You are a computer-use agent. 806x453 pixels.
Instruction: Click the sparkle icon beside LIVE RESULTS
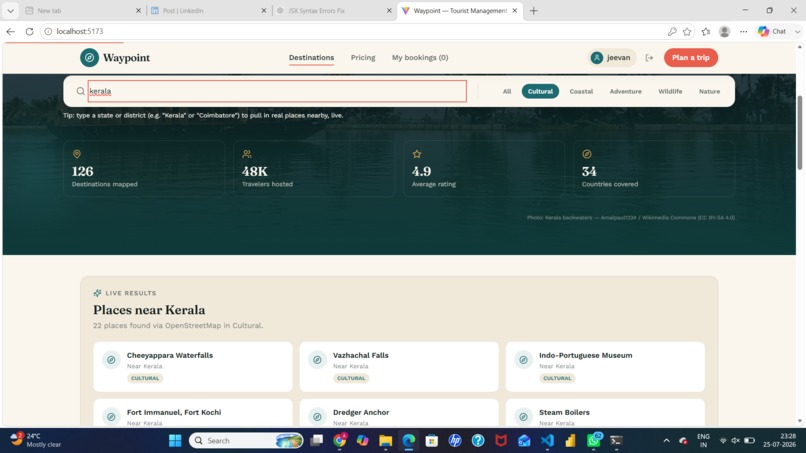coord(97,293)
